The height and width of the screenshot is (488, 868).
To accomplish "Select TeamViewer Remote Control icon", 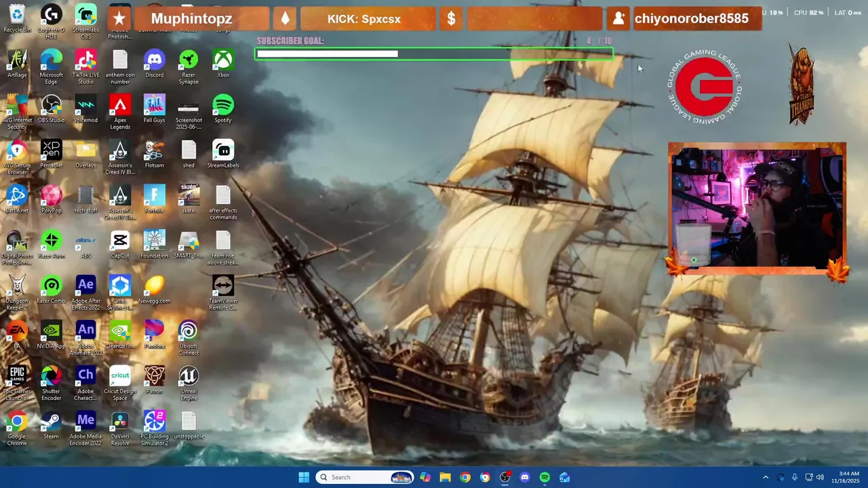I will coord(223,293).
